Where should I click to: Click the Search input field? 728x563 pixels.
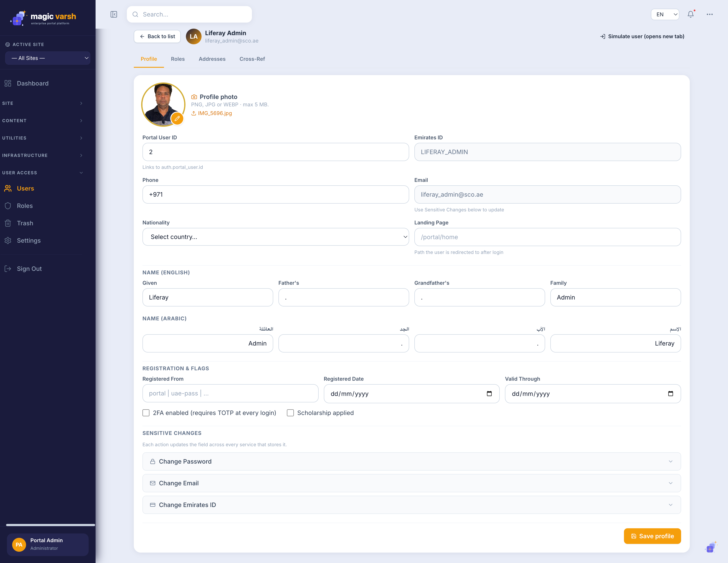189,14
